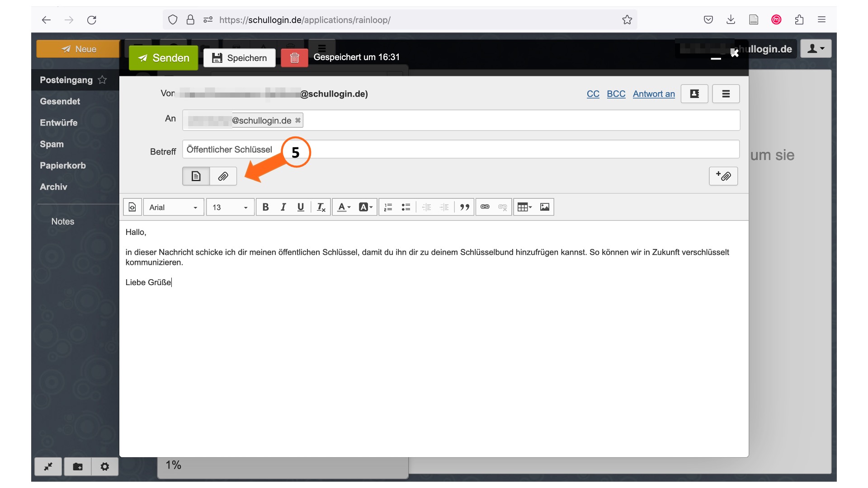Insert an image via the picture icon
Viewport: 868px width, 488px height.
545,207
